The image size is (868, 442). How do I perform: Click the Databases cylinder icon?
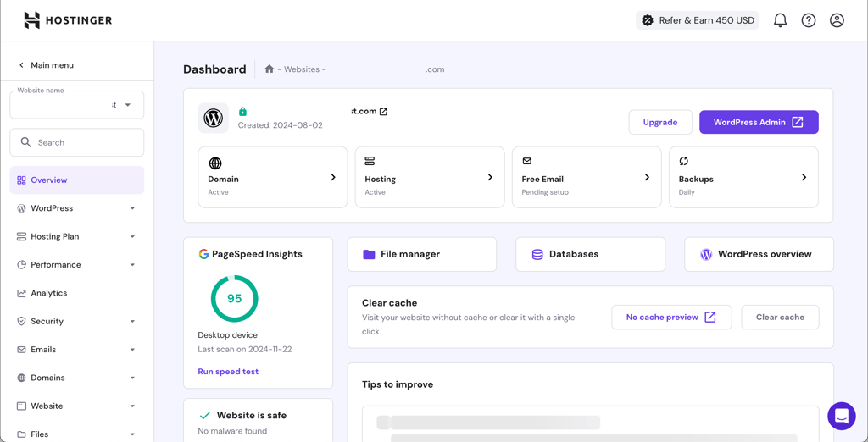[x=537, y=255]
